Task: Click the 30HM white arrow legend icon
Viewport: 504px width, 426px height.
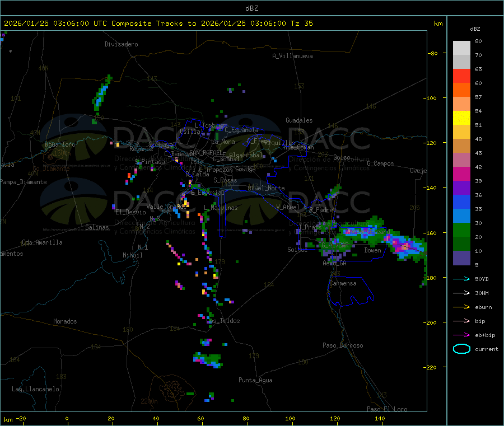Action: [x=461, y=293]
